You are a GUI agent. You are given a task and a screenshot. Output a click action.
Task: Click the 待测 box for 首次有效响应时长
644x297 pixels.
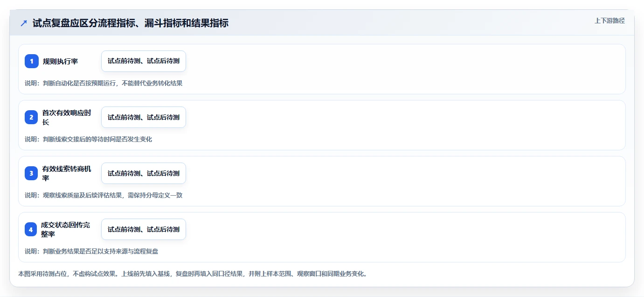click(144, 117)
